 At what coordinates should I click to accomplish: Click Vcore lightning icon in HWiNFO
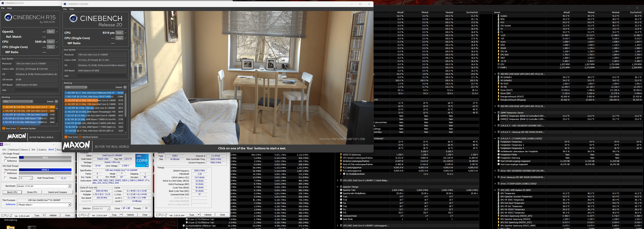499,42
